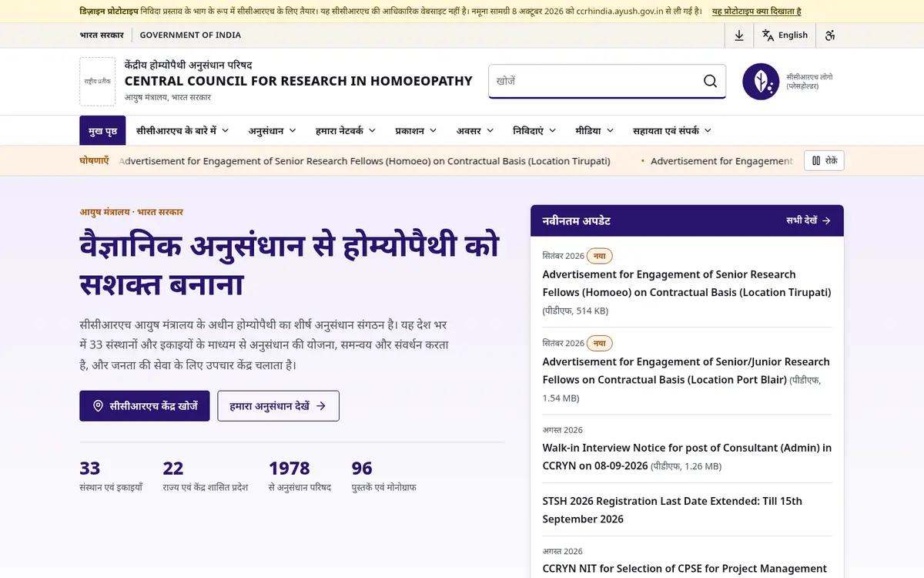Click the 33 संस्थान एवं इकाइयाँ statistic
Image resolution: width=924 pixels, height=578 pixels.
(x=111, y=476)
